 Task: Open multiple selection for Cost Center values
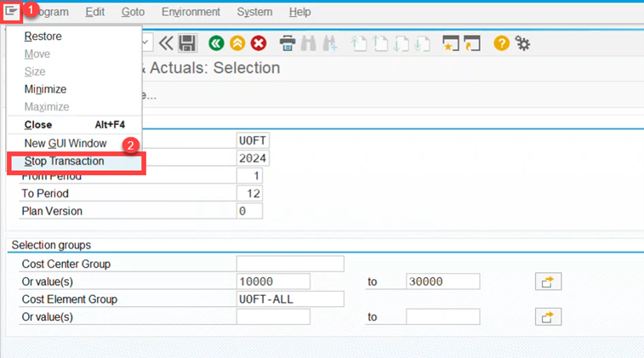click(548, 281)
